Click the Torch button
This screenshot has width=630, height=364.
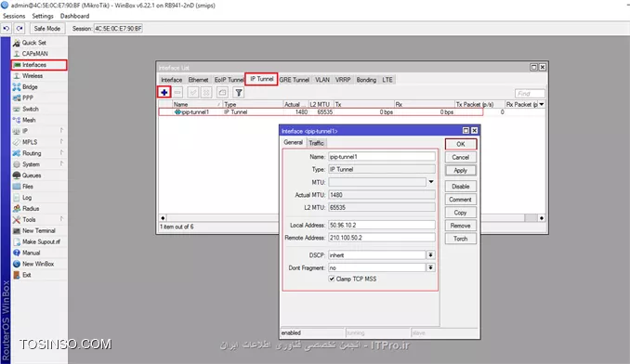click(x=461, y=239)
